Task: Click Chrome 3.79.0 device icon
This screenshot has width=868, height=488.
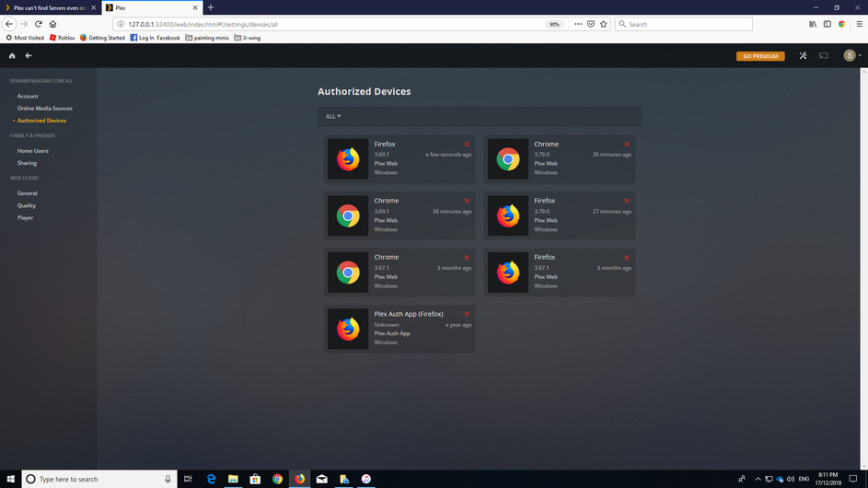Action: point(507,159)
